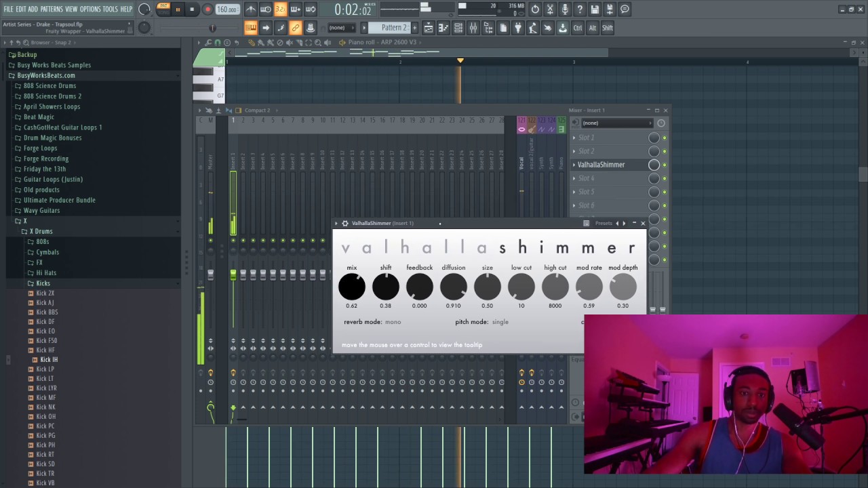Select the Kick BBS sample
This screenshot has width=868, height=488.
47,312
